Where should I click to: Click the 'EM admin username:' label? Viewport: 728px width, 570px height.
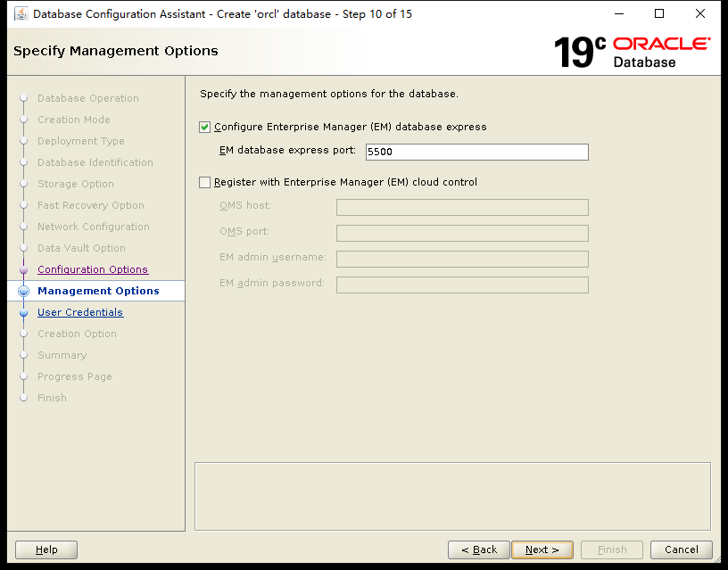(272, 257)
